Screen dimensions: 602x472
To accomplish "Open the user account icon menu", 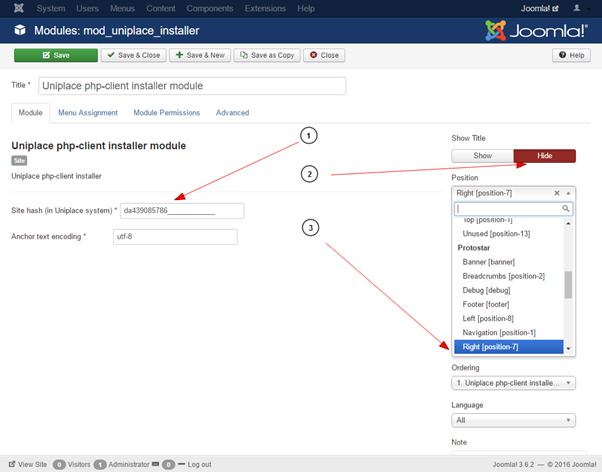I will [577, 8].
